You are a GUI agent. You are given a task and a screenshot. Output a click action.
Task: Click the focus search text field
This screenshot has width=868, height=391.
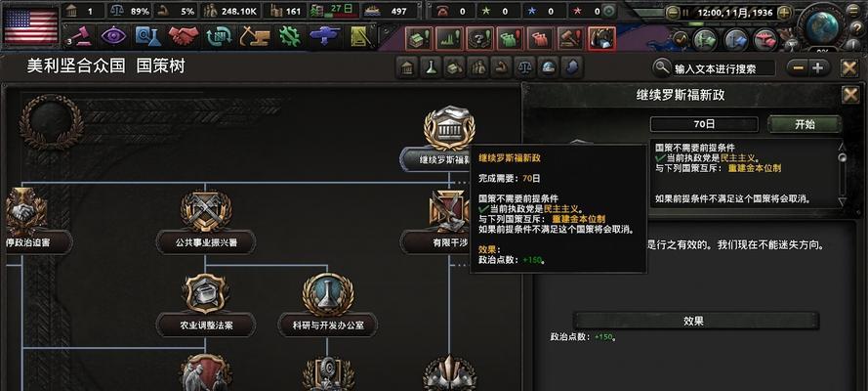[x=723, y=68]
